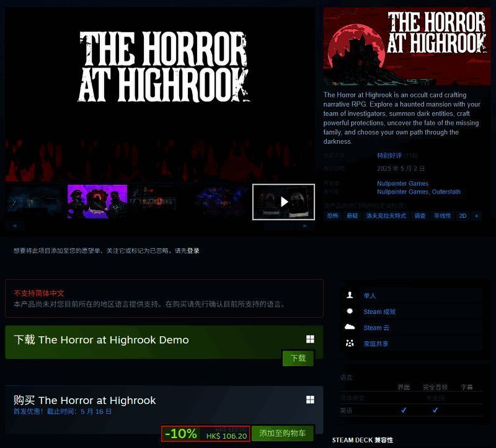Select the 恐怖 horror tag
The image size is (496, 448).
333,216
